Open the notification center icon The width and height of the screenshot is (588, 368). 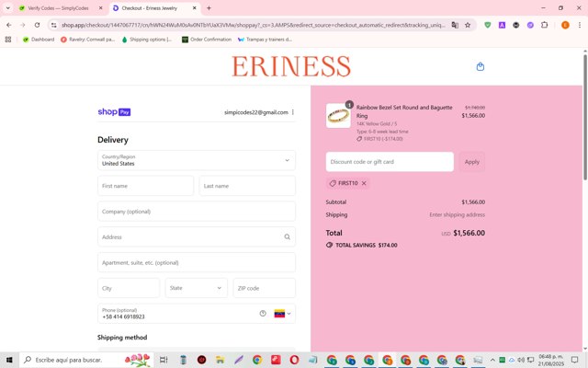(574, 360)
